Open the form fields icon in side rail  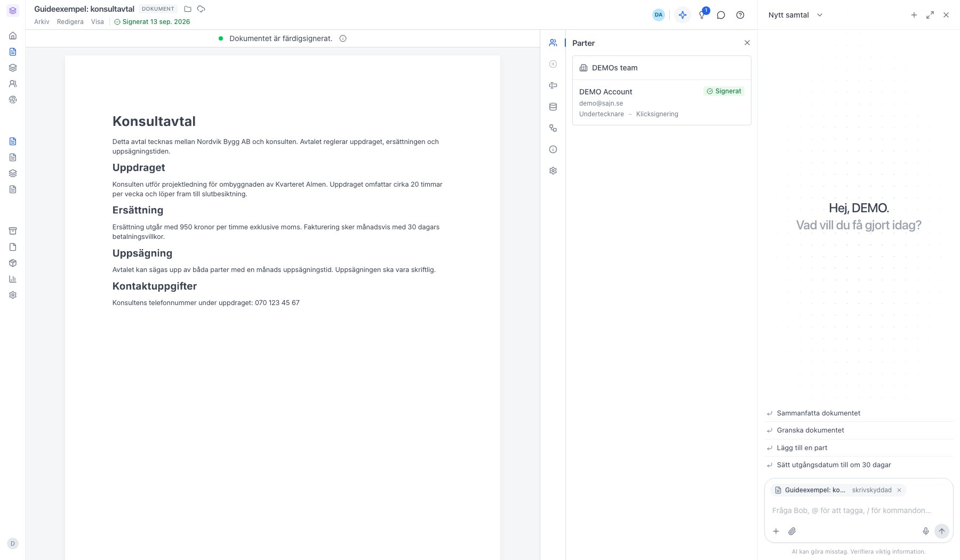553,85
